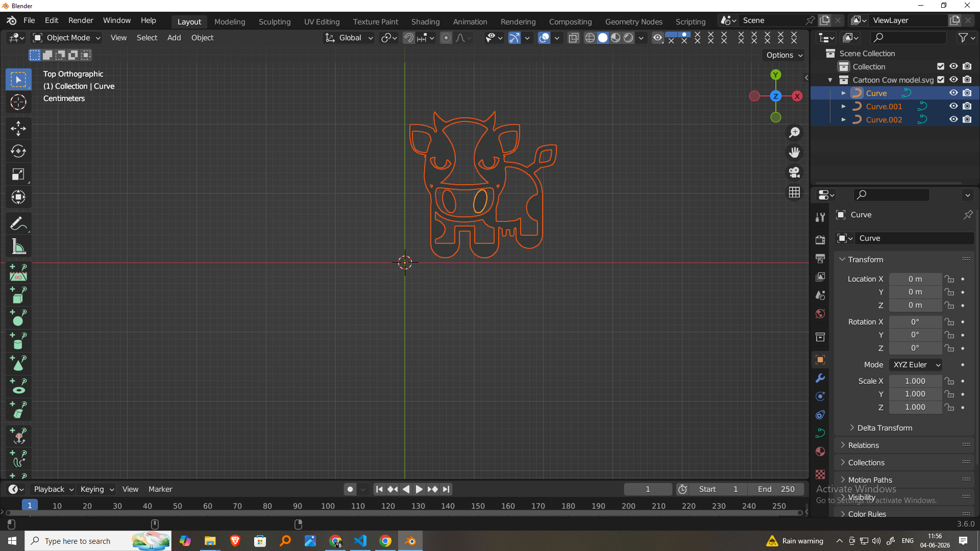Switch to the Sculpting workspace tab
The image size is (980, 551).
point(275,21)
